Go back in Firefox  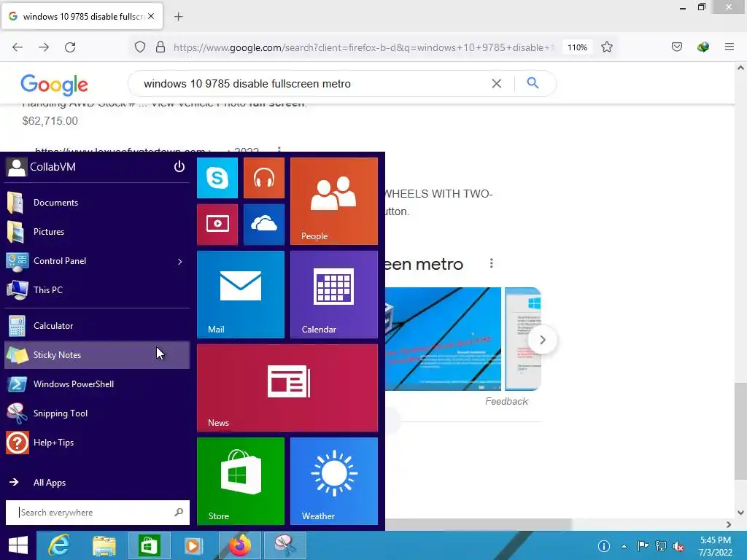(x=18, y=47)
